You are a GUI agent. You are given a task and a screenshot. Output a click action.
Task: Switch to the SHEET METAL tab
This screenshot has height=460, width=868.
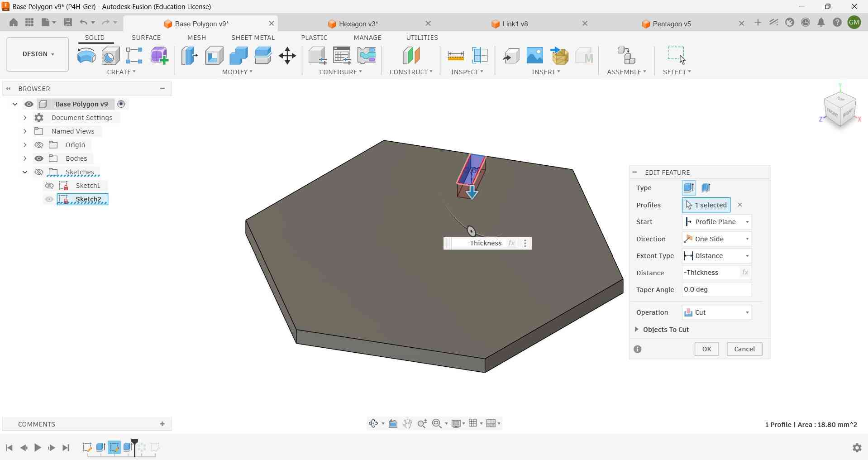pyautogui.click(x=253, y=38)
